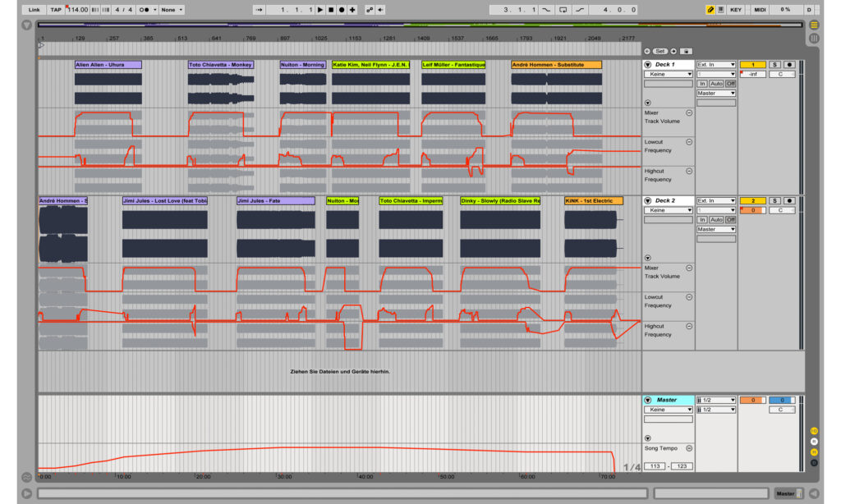Enable MIDI map mode

tap(760, 10)
